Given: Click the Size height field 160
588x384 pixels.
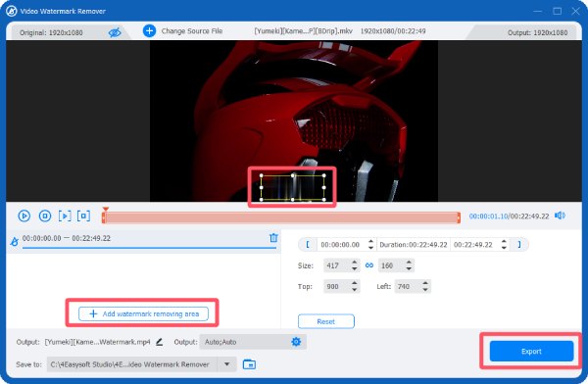Looking at the screenshot, I should [x=391, y=265].
